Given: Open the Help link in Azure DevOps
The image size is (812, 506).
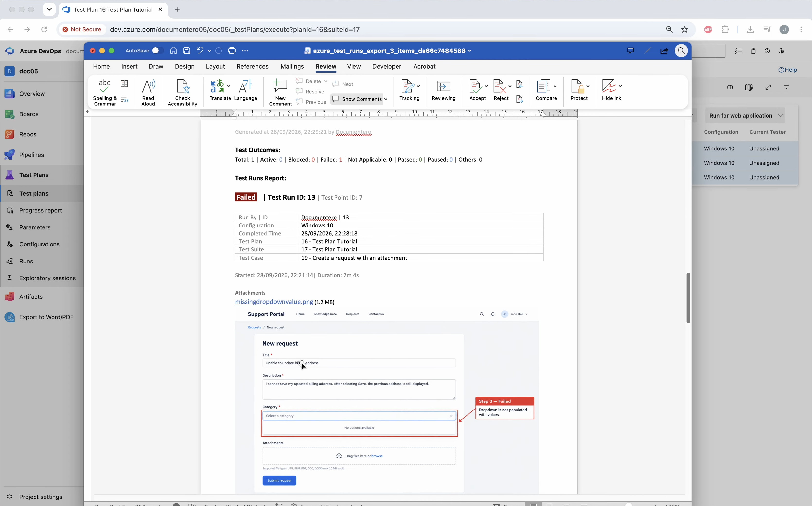Looking at the screenshot, I should [x=787, y=70].
